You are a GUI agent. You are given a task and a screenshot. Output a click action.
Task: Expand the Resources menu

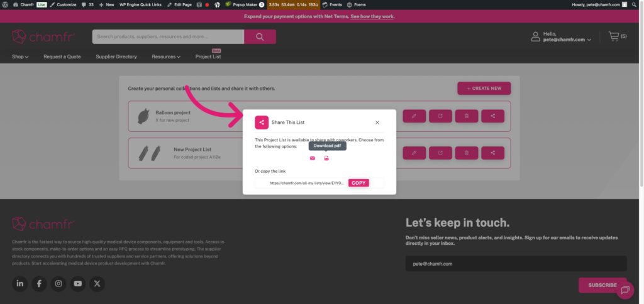pos(166,57)
